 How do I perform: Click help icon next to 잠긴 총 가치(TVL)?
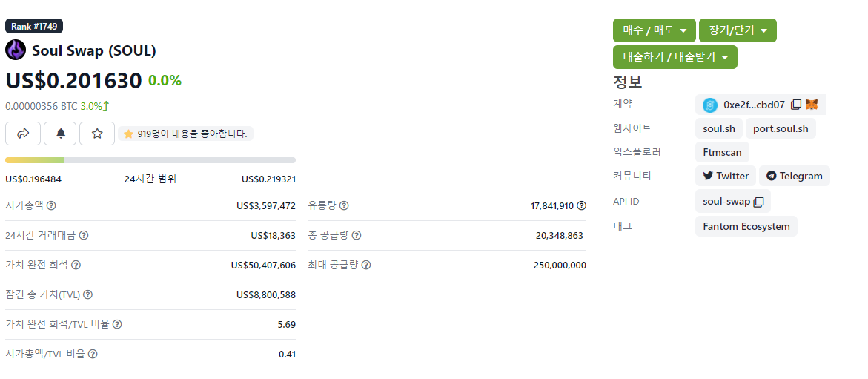(x=88, y=294)
